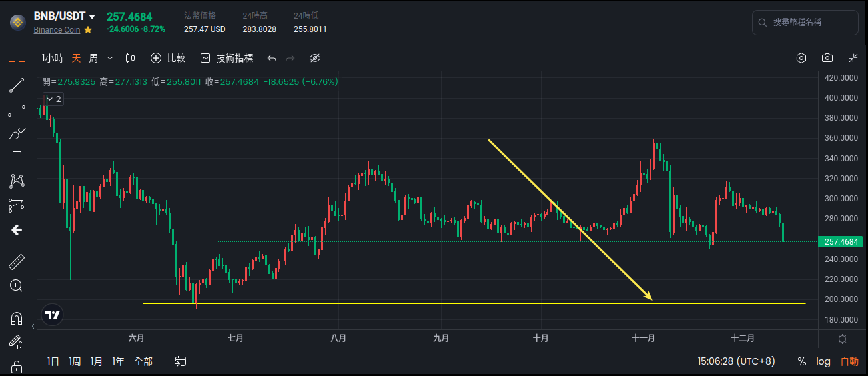Select the brush drawing tool
Screen dimensions: 868x376
click(17, 134)
